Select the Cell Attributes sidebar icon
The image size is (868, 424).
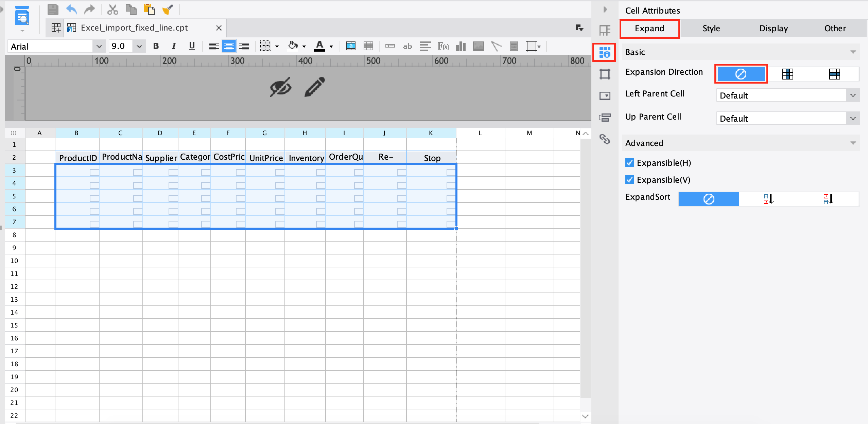pos(605,52)
